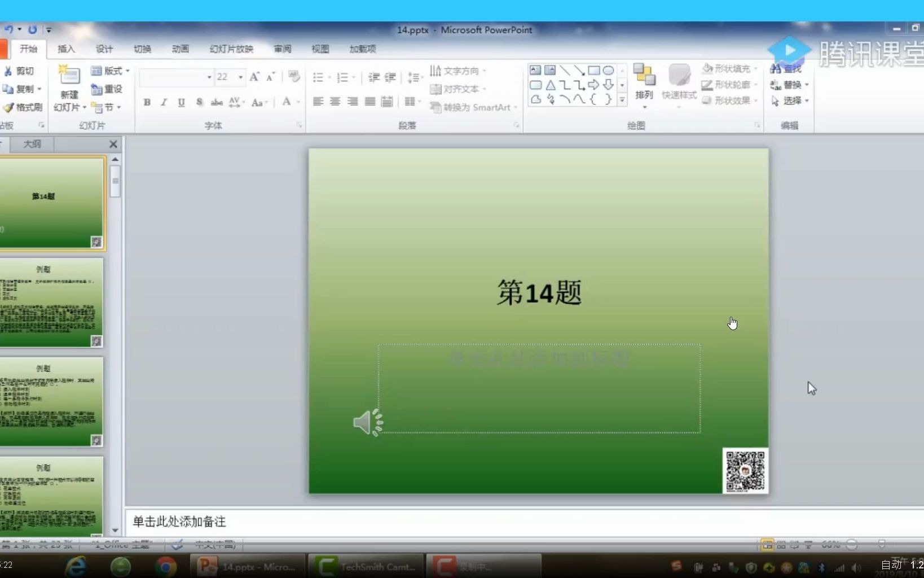This screenshot has height=578, width=924.
Task: Align text right in the paragraph group
Action: click(x=353, y=102)
